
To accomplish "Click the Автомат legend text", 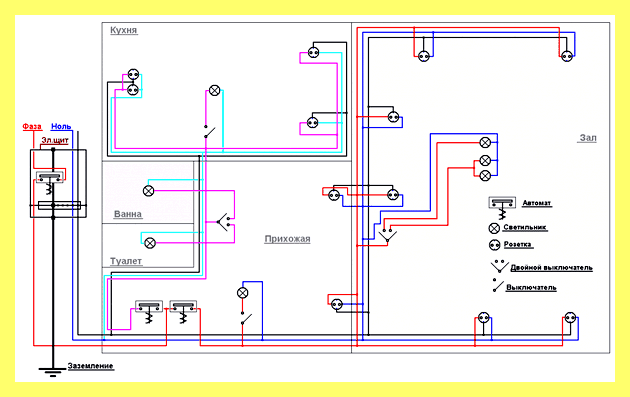I will click(x=537, y=203).
